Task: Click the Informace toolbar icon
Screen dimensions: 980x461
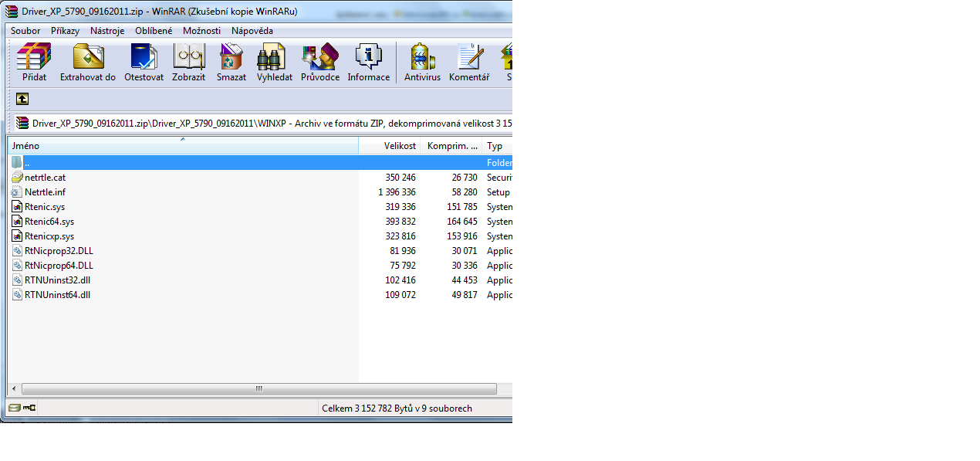Action: (x=368, y=57)
